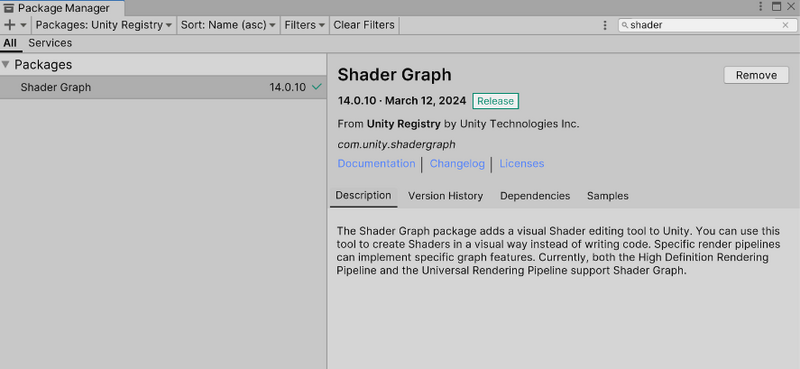The height and width of the screenshot is (369, 800).
Task: Collapse the Packages group triangle
Action: (6, 65)
